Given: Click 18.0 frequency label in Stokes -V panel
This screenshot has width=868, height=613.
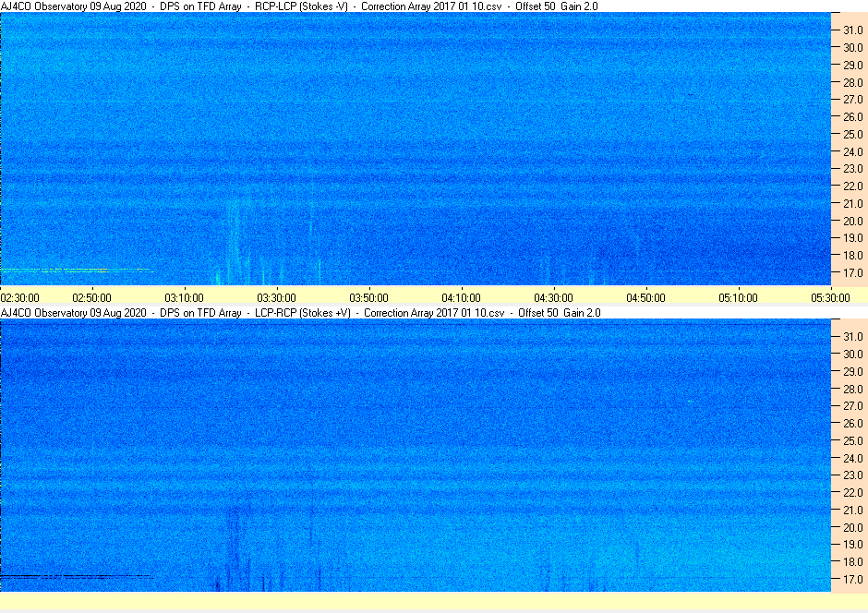Looking at the screenshot, I should click(x=852, y=256).
